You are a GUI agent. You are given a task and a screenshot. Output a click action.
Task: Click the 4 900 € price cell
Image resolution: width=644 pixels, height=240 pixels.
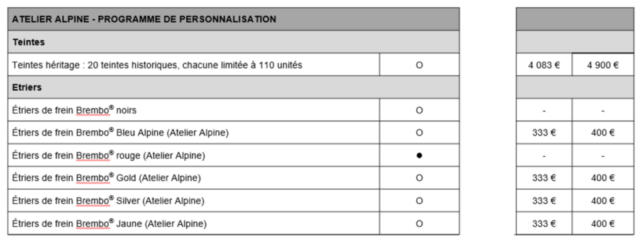coord(602,65)
